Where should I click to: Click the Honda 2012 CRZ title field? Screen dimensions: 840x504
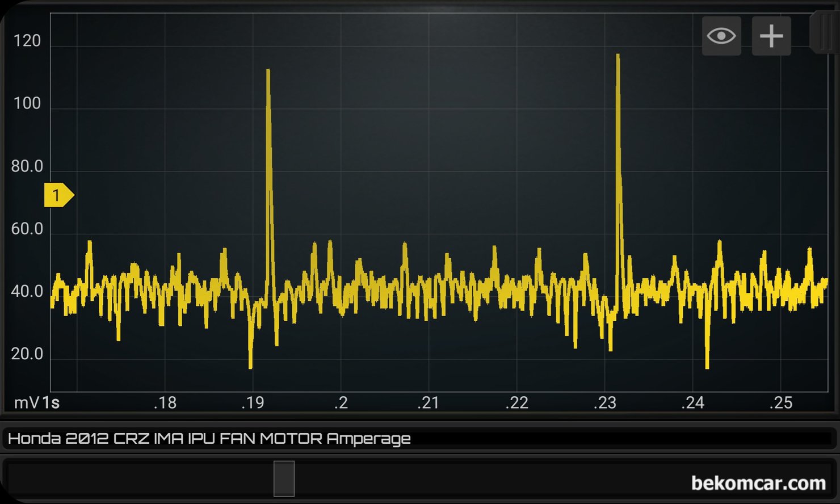point(209,439)
